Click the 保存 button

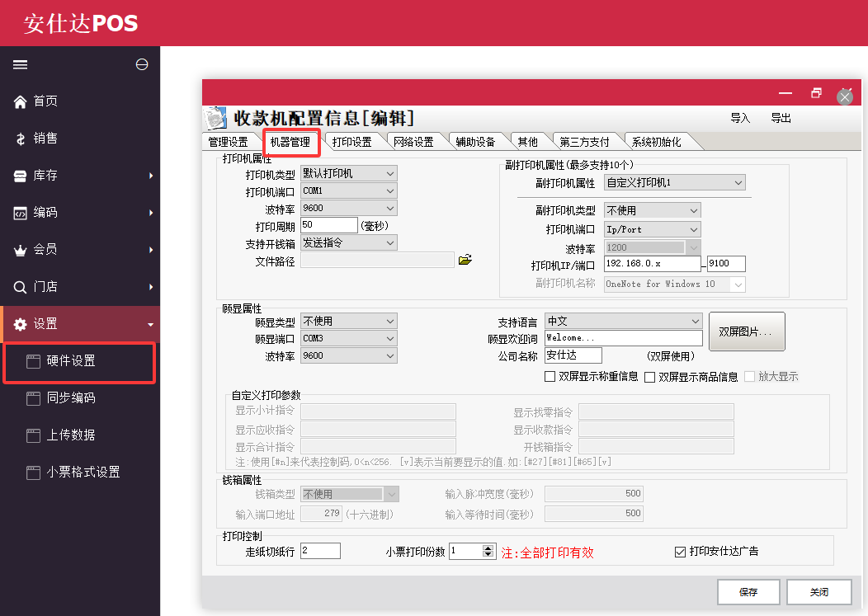coord(748,592)
